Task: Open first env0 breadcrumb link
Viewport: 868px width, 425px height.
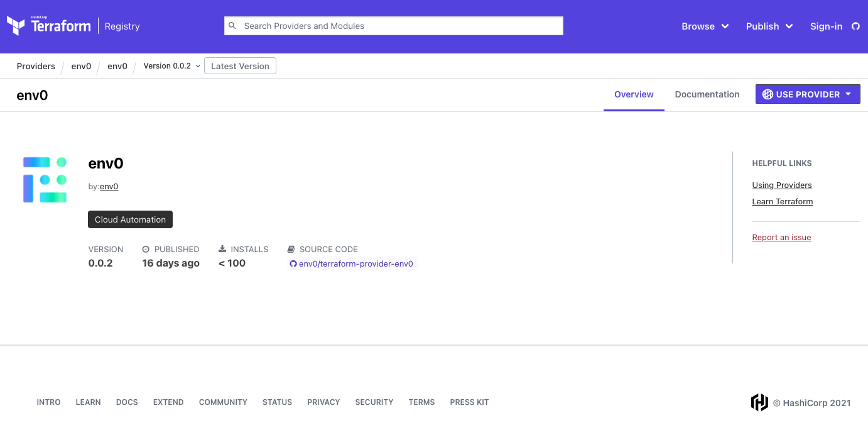Action: pyautogui.click(x=82, y=66)
